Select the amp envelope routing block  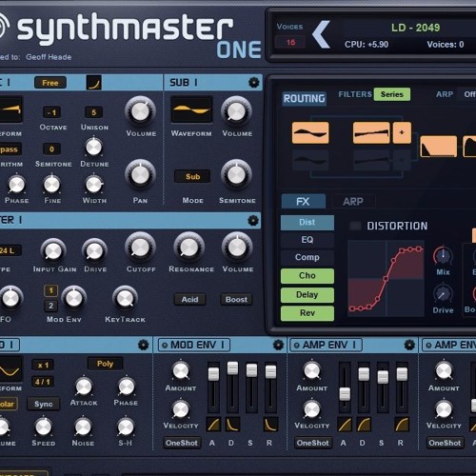pos(439,147)
